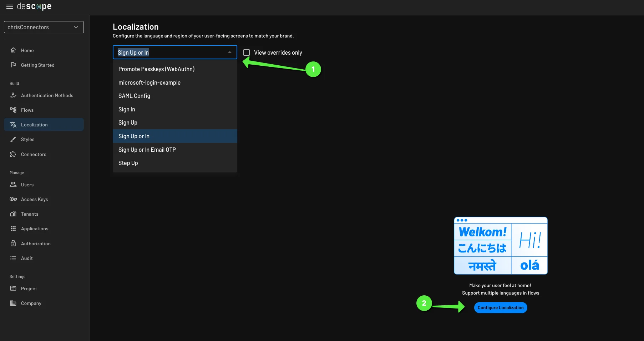Open the Localization sidebar item
Screen dimensions: 644x341
(44, 125)
